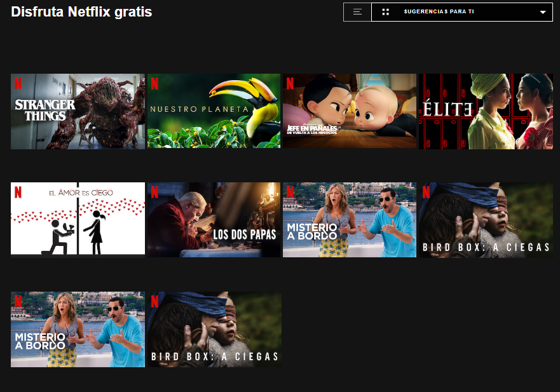Click Netflix N logo on El Amor es Ciego
Image resolution: width=560 pixels, height=392 pixels.
coord(18,191)
